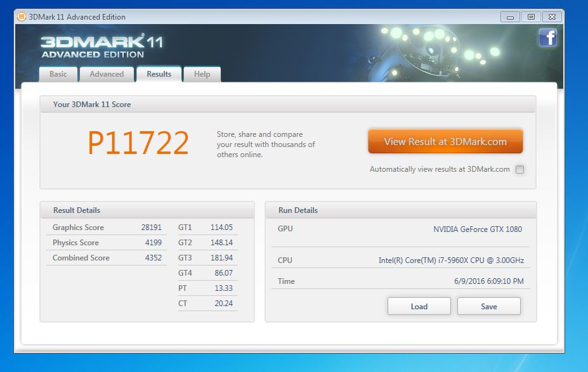Click the NVIDIA GeForce GTX 1080 text

(478, 229)
